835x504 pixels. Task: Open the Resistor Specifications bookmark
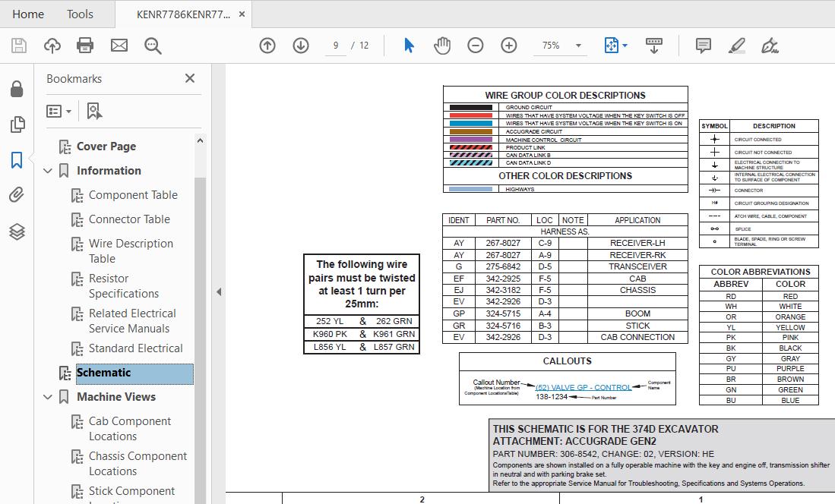[124, 286]
